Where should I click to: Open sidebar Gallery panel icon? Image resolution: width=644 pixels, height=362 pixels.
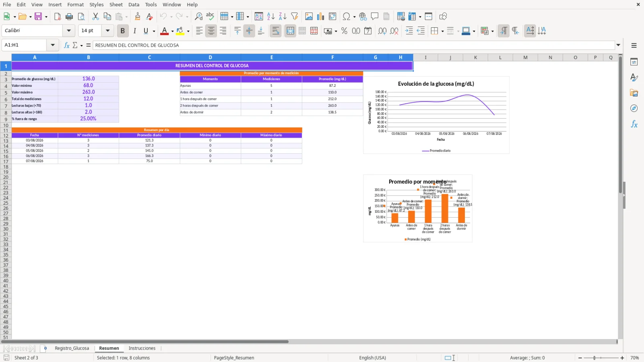tap(634, 93)
